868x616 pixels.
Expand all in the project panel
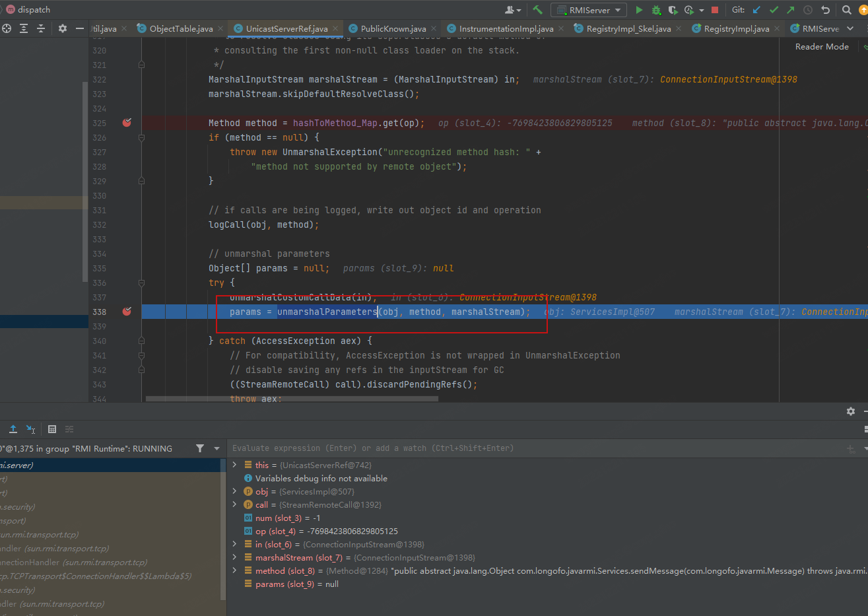(x=24, y=28)
